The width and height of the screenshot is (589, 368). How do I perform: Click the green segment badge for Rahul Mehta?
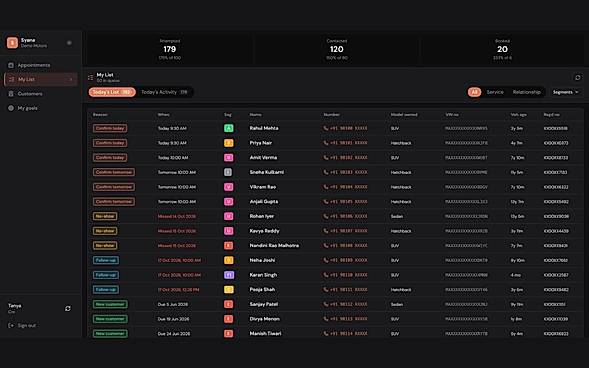pyautogui.click(x=228, y=128)
